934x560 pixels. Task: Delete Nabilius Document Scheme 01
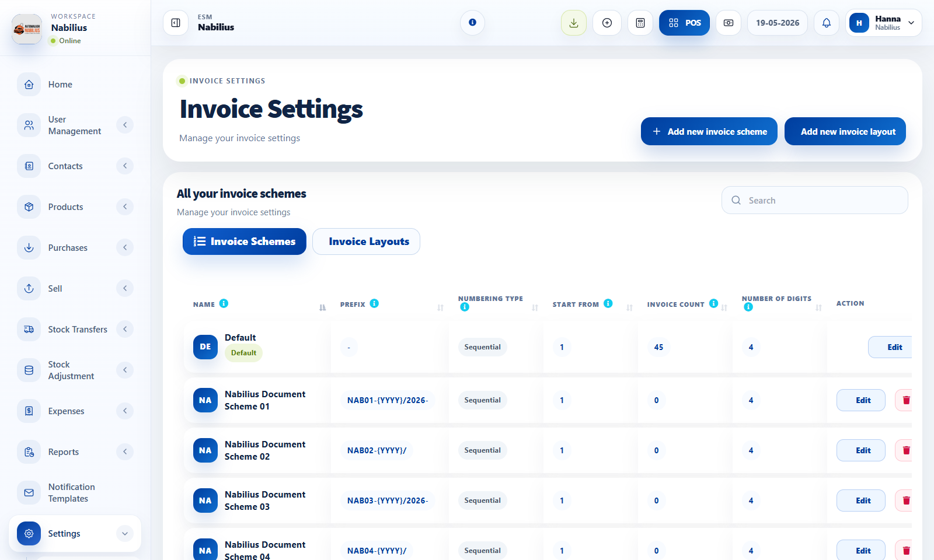904,400
